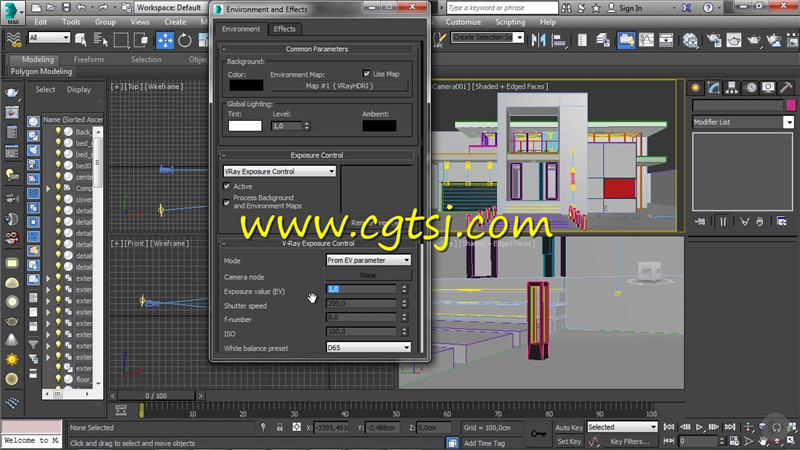Click the Undo arrow icon

[x=81, y=8]
